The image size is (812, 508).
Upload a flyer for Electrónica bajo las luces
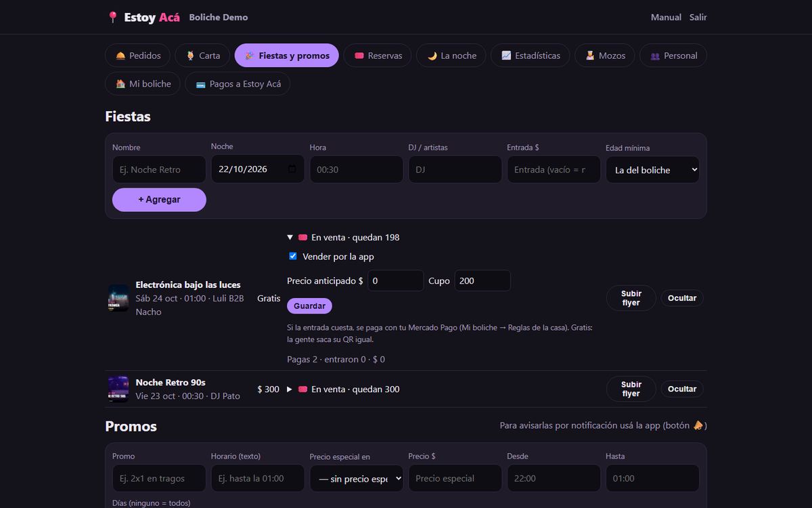[x=631, y=298]
